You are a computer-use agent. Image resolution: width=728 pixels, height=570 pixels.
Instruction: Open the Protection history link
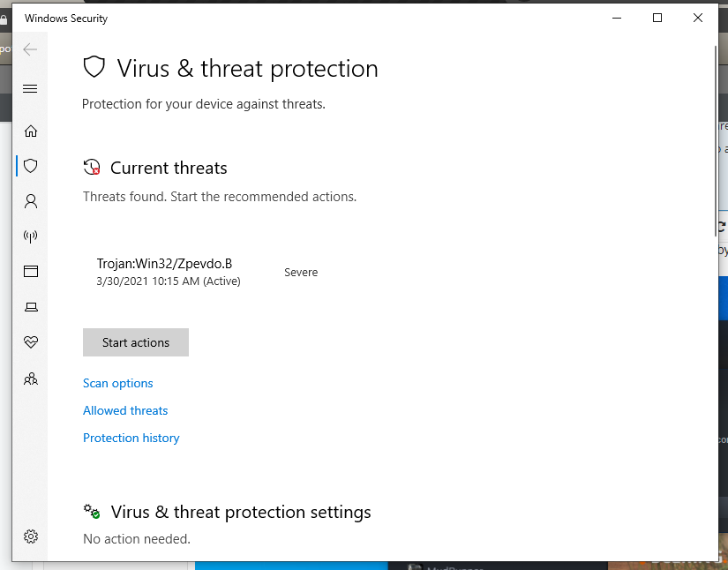(x=131, y=438)
